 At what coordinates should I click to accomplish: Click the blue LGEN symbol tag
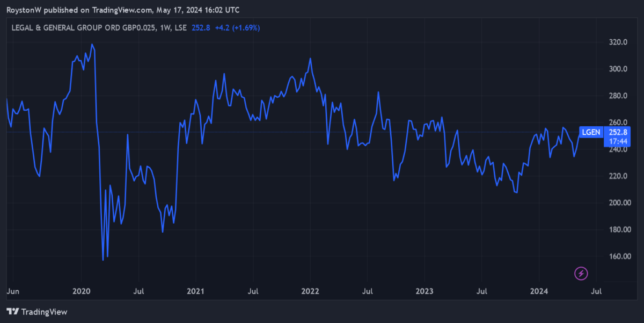point(591,132)
